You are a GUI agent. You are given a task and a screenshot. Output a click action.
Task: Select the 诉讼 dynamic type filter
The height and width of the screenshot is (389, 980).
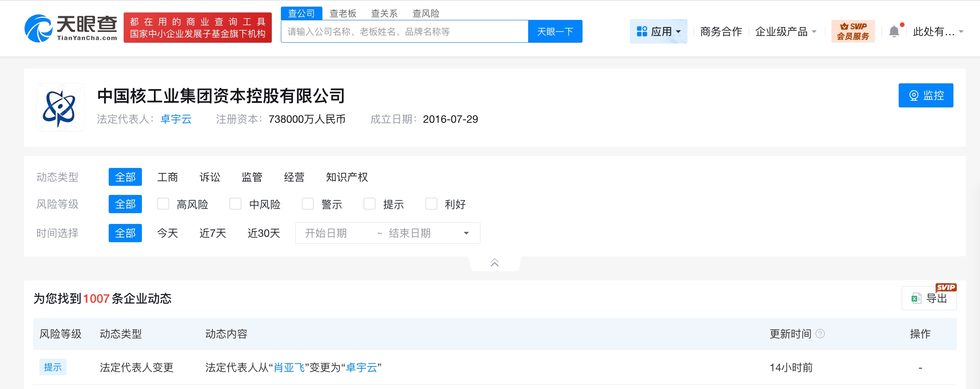210,177
